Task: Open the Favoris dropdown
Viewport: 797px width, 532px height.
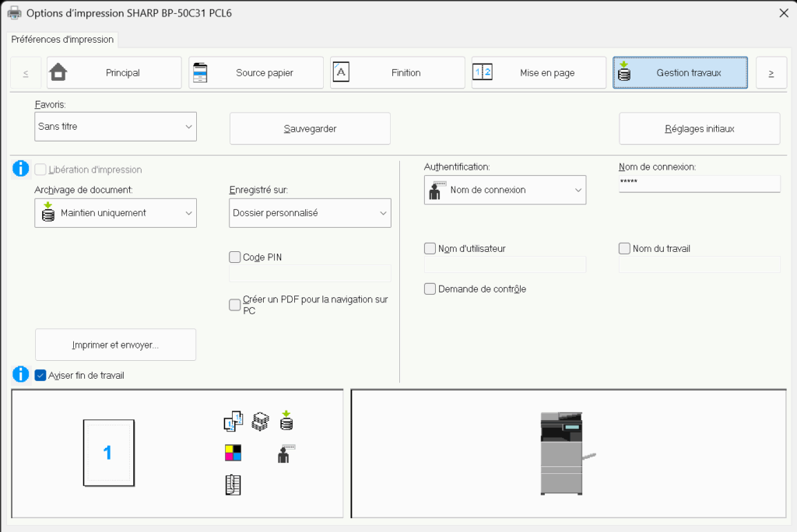Action: coord(116,126)
